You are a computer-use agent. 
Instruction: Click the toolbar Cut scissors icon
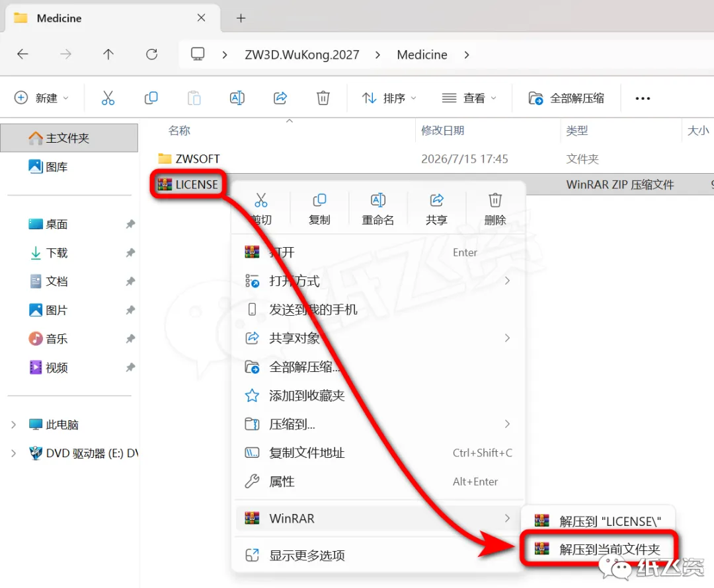pyautogui.click(x=108, y=98)
